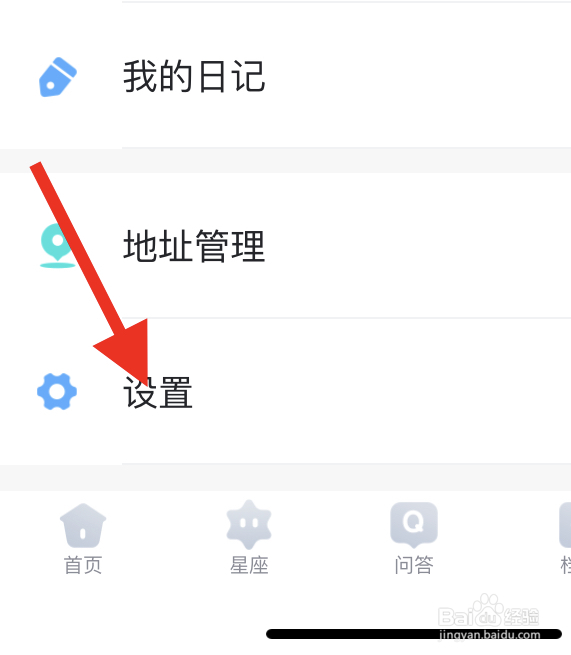Tap the teal location pin icon
The height and width of the screenshot is (655, 571).
(57, 246)
